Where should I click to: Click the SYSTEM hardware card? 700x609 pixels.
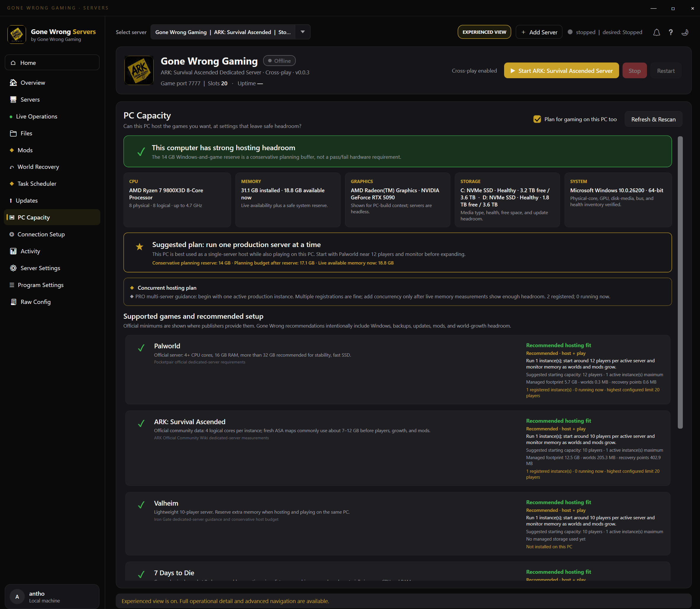(x=618, y=200)
